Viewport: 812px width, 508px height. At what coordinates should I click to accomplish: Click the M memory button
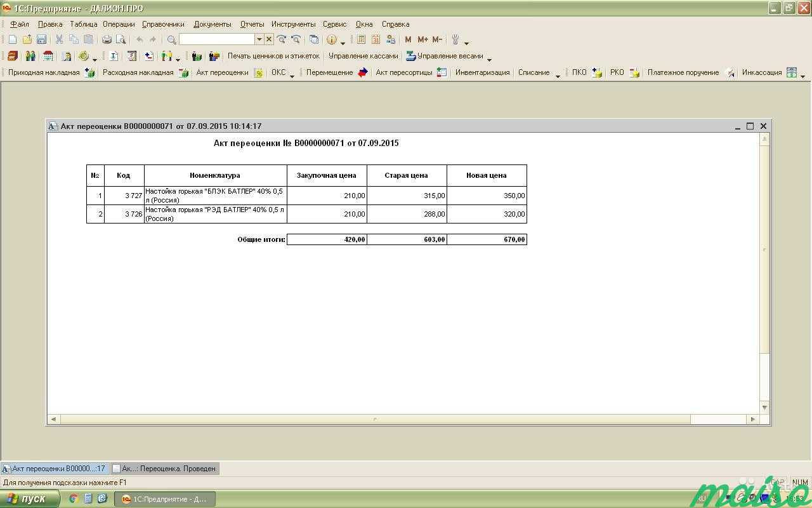point(408,39)
